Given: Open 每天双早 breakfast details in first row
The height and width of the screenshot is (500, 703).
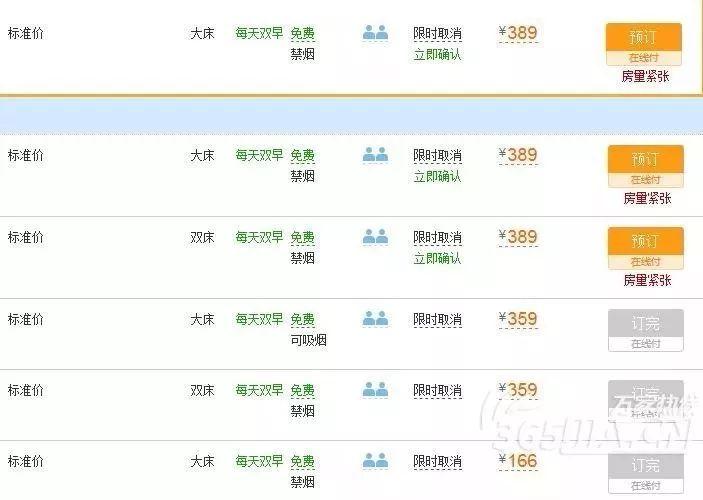Looking at the screenshot, I should pos(259,33).
